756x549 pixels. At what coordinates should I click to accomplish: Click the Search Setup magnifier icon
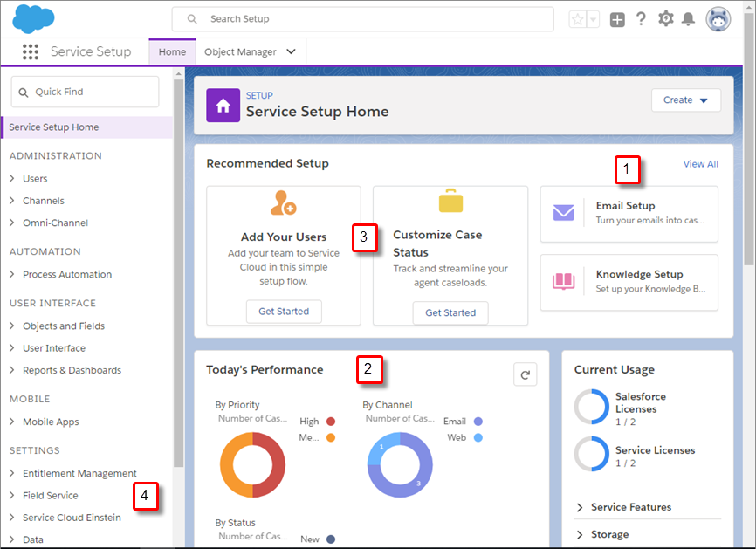click(192, 19)
